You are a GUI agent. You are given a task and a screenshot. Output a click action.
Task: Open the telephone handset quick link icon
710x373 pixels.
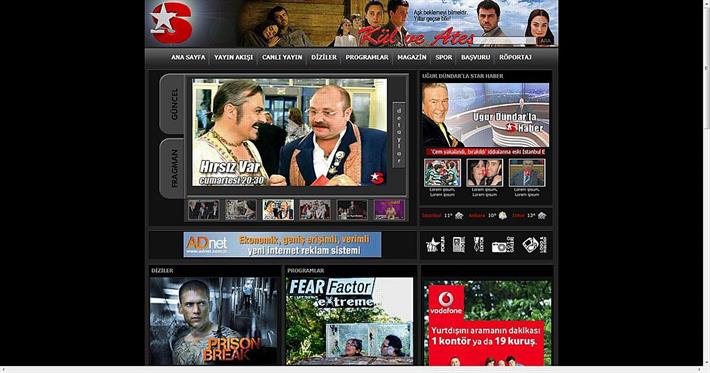pos(534,245)
